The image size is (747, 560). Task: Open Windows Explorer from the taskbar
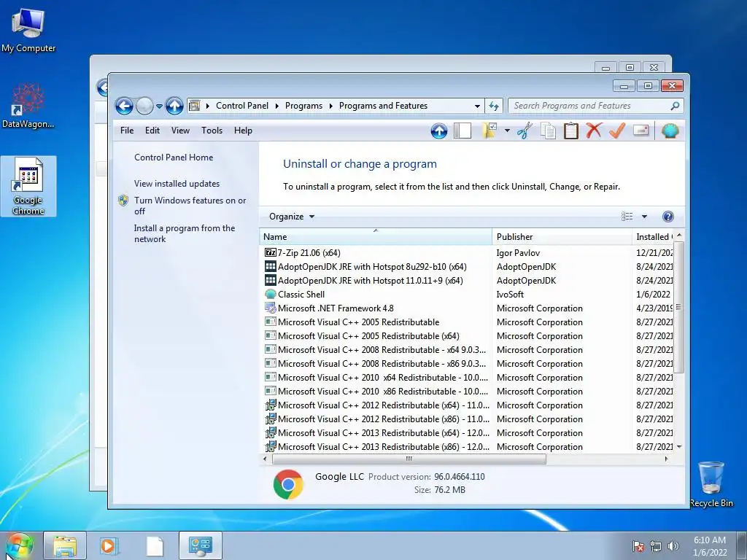(x=65, y=545)
